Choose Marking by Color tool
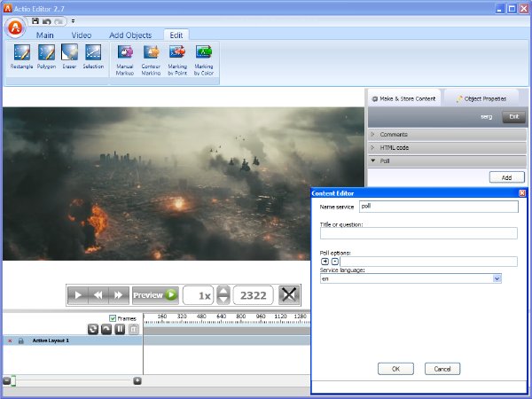532x399 pixels. [204, 60]
